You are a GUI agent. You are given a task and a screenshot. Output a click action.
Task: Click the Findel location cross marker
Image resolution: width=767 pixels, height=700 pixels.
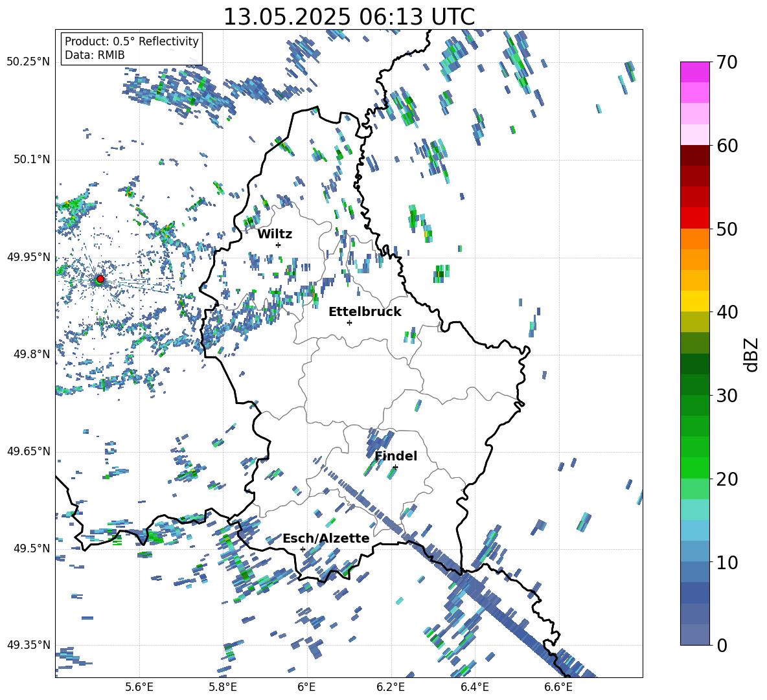tap(395, 468)
